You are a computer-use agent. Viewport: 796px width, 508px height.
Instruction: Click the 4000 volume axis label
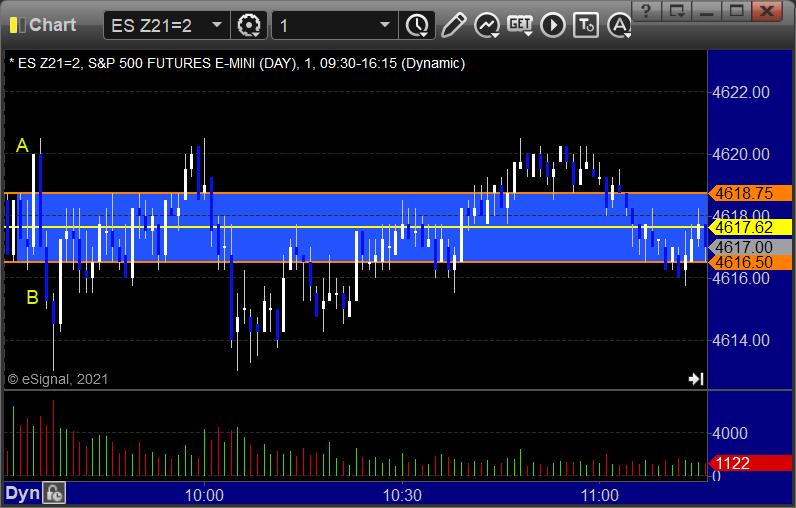click(730, 433)
